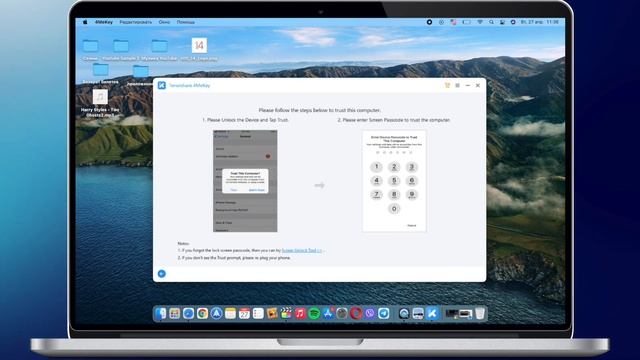Launch Opera browser from the dock
This screenshot has width=640, height=360.
click(356, 313)
